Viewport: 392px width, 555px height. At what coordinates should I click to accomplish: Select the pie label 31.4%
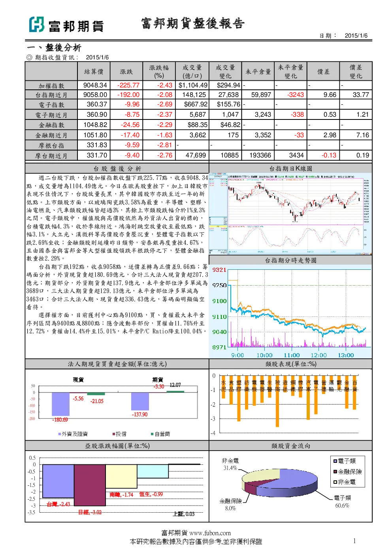pos(230,468)
